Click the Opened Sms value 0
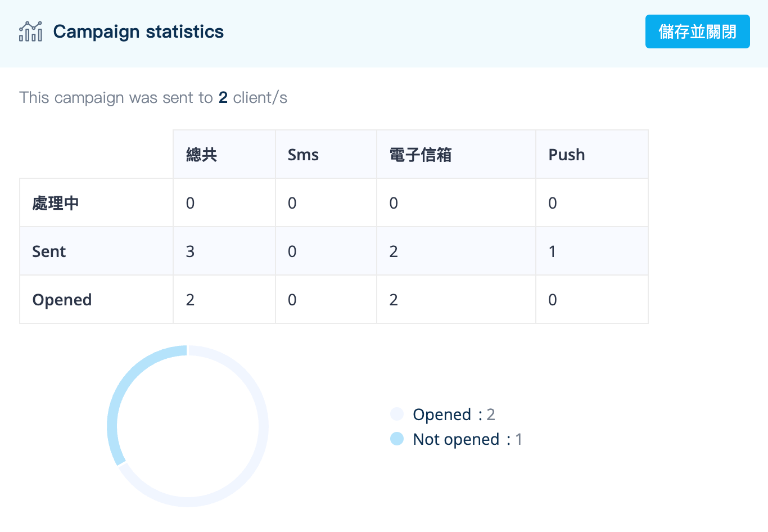768x532 pixels. (292, 300)
